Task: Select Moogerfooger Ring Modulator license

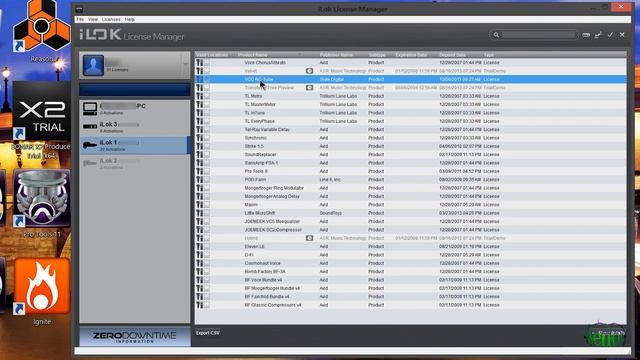Action: point(411,188)
